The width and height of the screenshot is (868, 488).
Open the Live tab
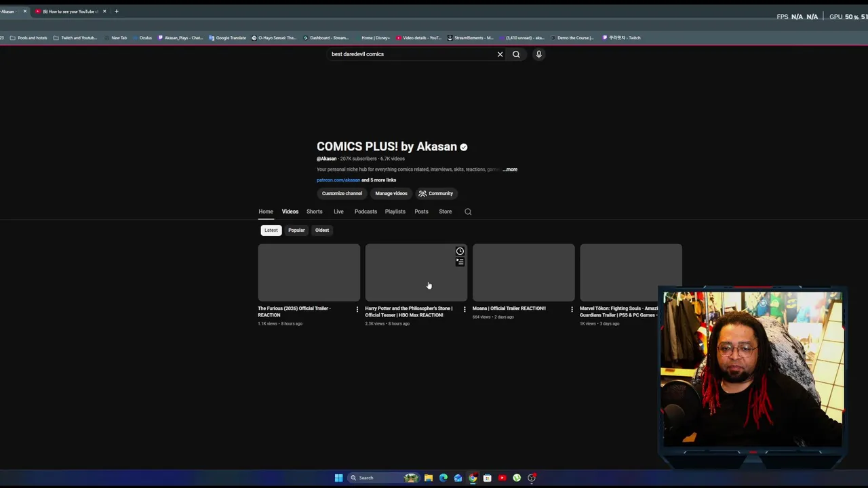338,211
